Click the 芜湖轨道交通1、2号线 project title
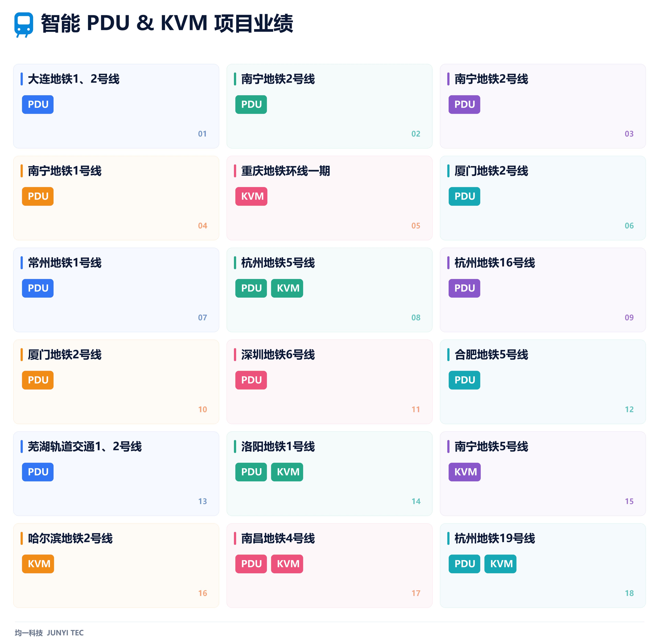 coord(85,446)
